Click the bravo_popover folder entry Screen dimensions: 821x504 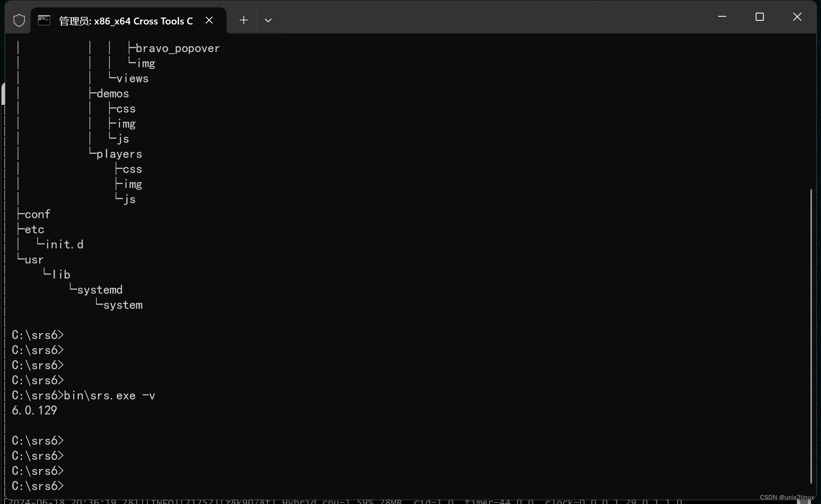click(178, 49)
